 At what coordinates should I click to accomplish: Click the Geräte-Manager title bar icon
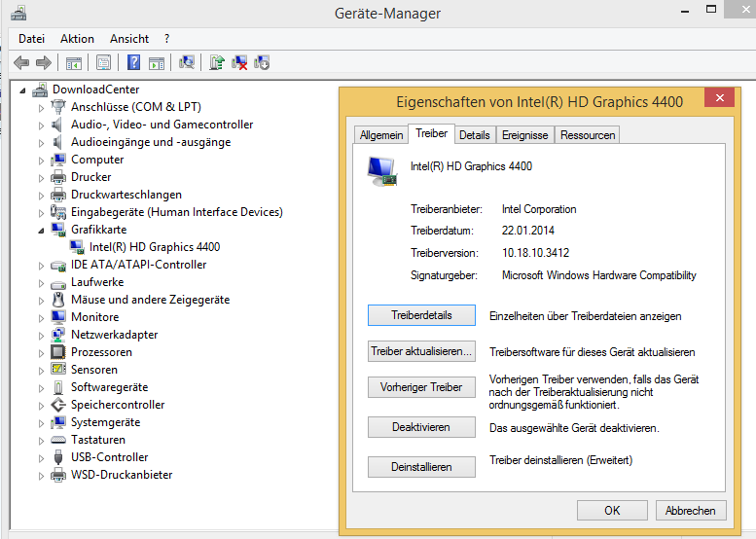18,13
